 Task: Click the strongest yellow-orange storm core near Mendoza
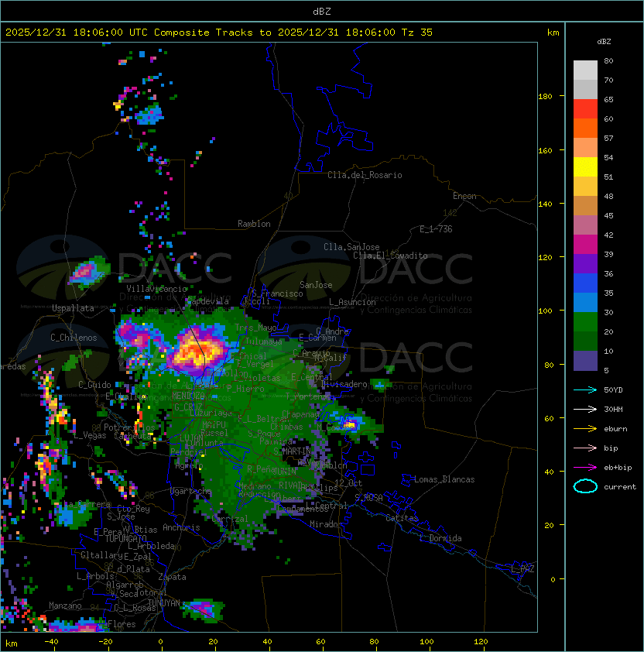(197, 352)
